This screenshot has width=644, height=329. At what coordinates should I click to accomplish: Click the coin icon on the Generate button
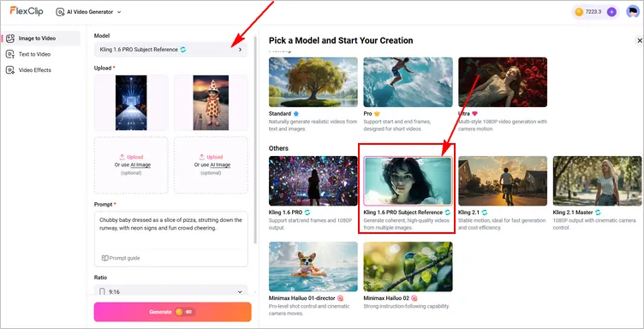click(179, 312)
